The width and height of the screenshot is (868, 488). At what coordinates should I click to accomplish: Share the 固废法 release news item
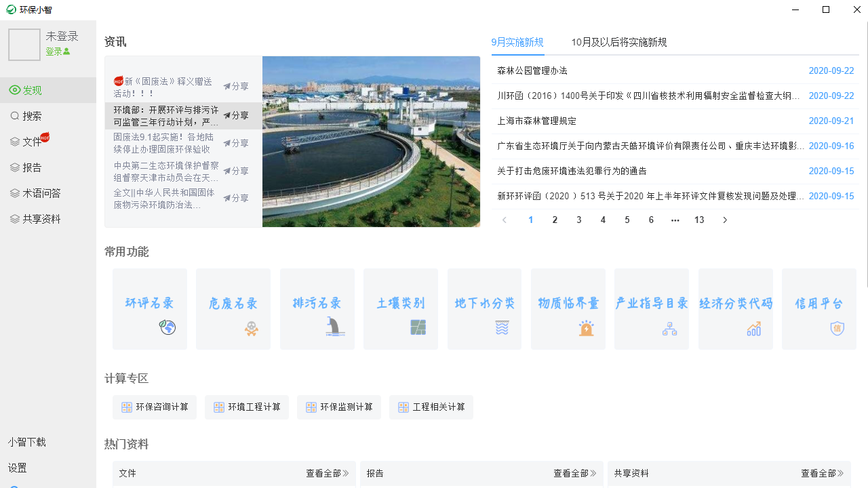235,143
